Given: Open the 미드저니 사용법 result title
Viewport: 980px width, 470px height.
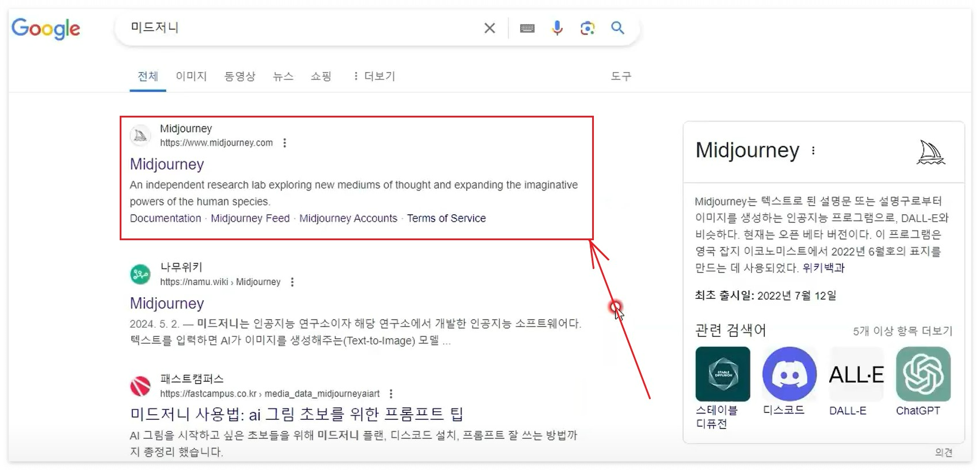Looking at the screenshot, I should click(296, 414).
